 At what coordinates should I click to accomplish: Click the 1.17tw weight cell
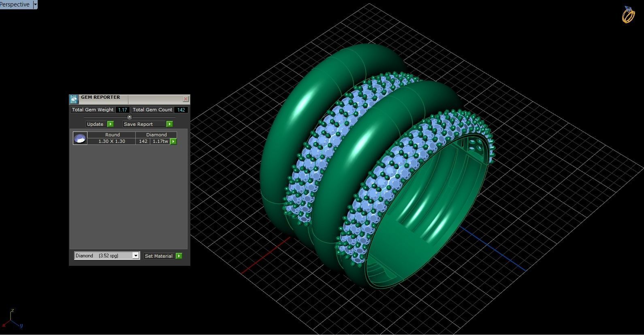[160, 141]
